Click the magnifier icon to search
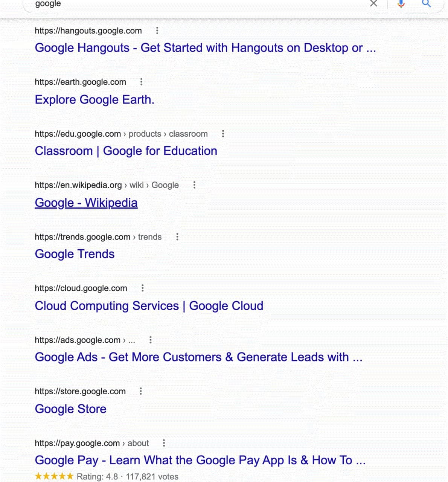This screenshot has width=448, height=482. pyautogui.click(x=426, y=4)
